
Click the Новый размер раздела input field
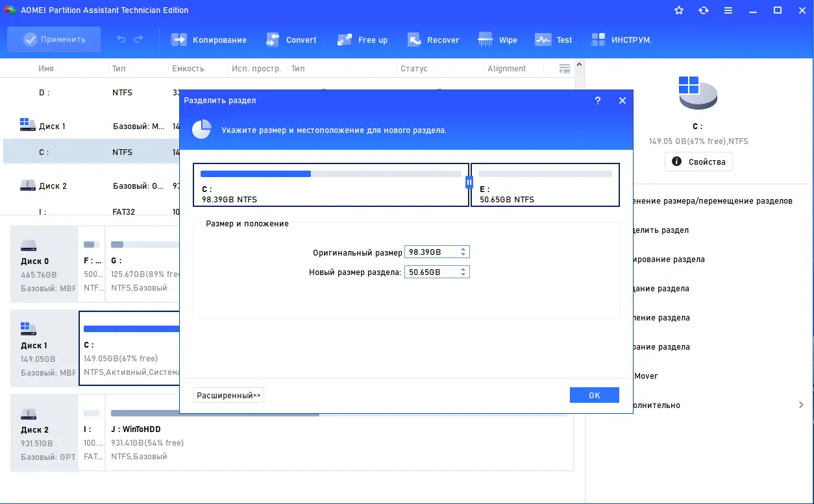pyautogui.click(x=431, y=272)
